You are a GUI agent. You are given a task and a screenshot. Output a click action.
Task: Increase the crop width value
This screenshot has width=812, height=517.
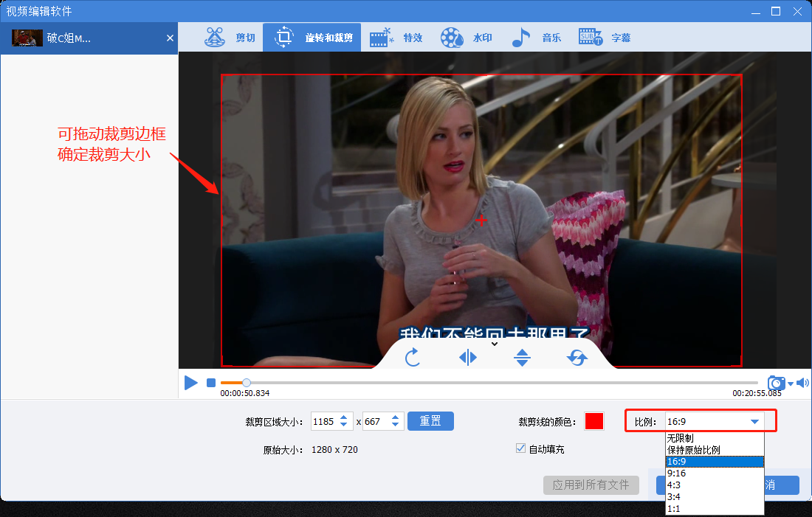[343, 417]
